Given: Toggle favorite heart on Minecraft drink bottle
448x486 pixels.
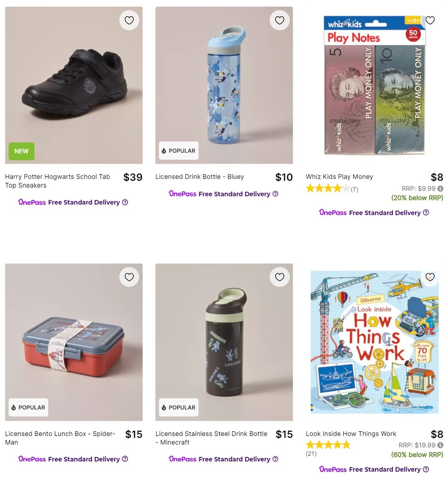Looking at the screenshot, I should 280,277.
